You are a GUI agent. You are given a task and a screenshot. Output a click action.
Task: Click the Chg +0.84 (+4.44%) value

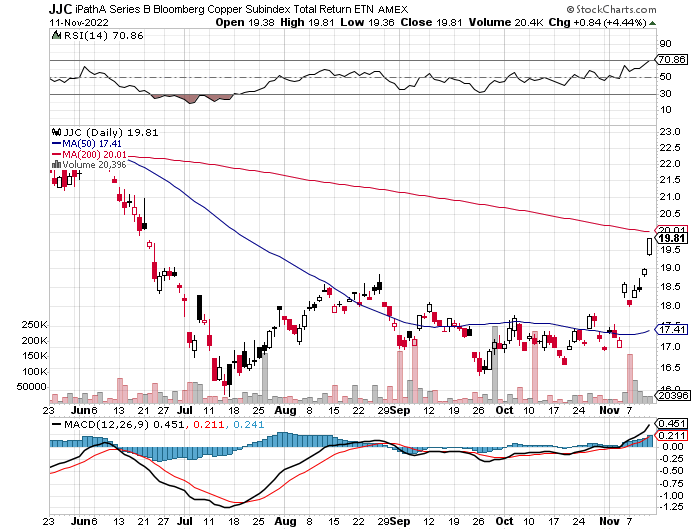click(x=597, y=22)
